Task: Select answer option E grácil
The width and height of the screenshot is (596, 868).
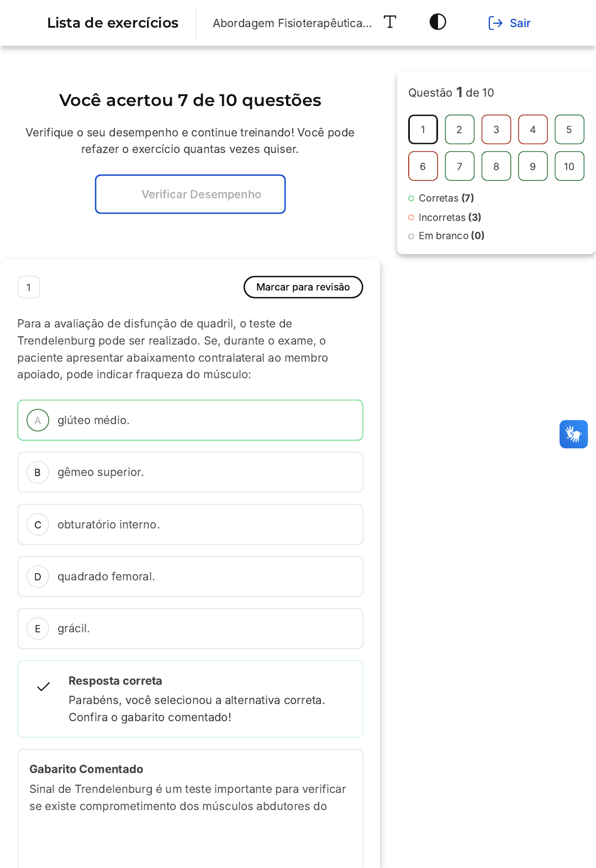Action: [x=190, y=628]
